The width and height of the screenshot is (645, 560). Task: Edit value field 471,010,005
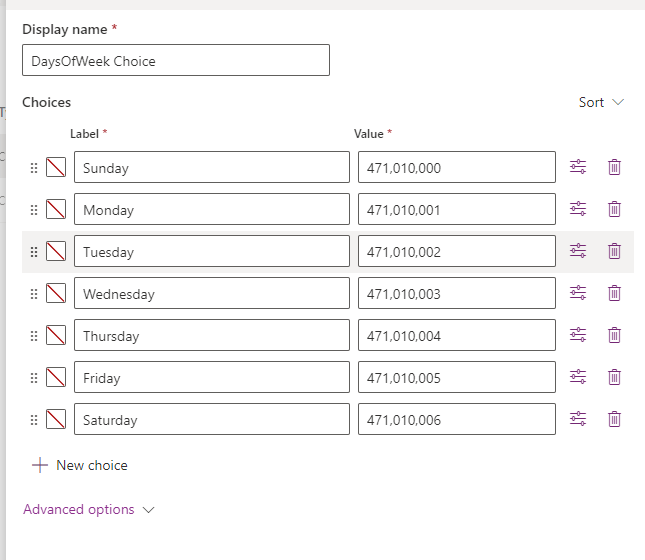click(457, 377)
